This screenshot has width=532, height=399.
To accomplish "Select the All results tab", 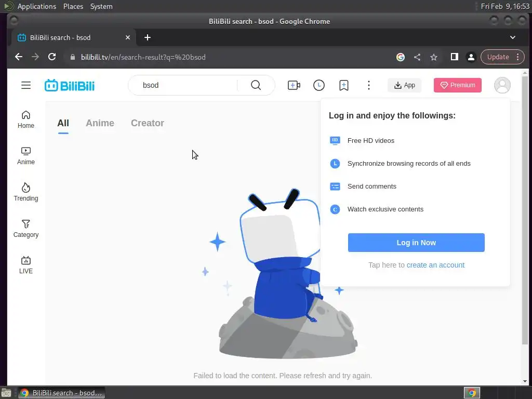I will tap(63, 123).
